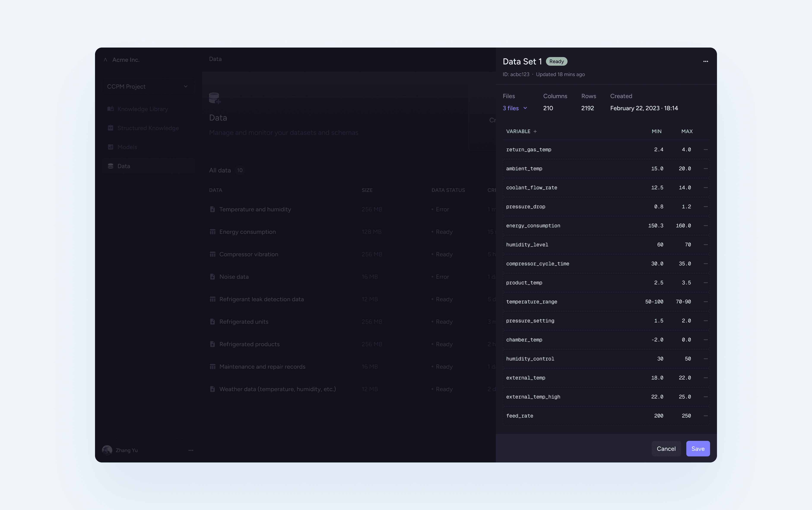Go to Structured Knowledge section
Image resolution: width=812 pixels, height=510 pixels.
(148, 128)
